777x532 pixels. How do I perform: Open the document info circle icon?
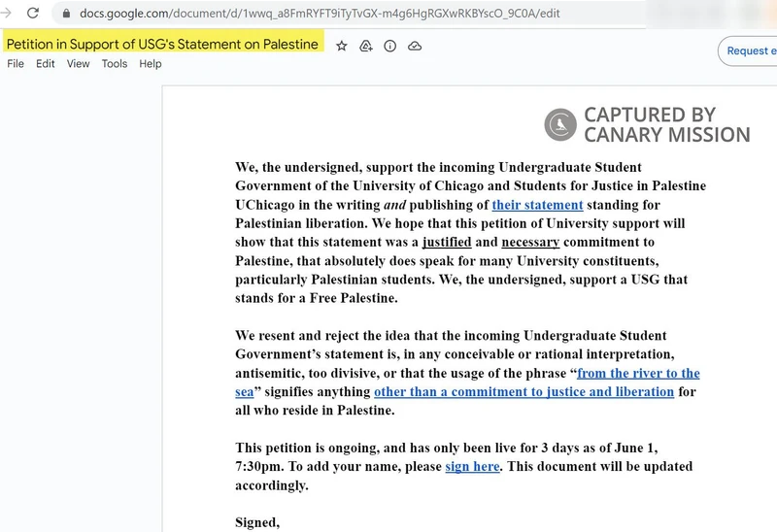390,46
